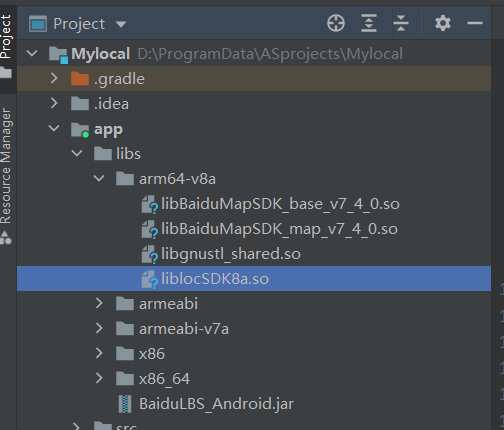Click the x86 folder label
504x430 pixels.
pos(152,354)
